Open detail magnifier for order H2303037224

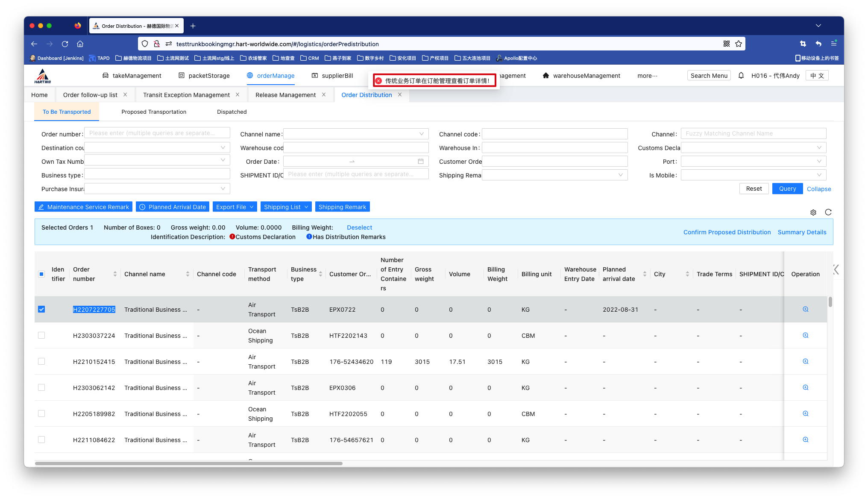(x=805, y=335)
